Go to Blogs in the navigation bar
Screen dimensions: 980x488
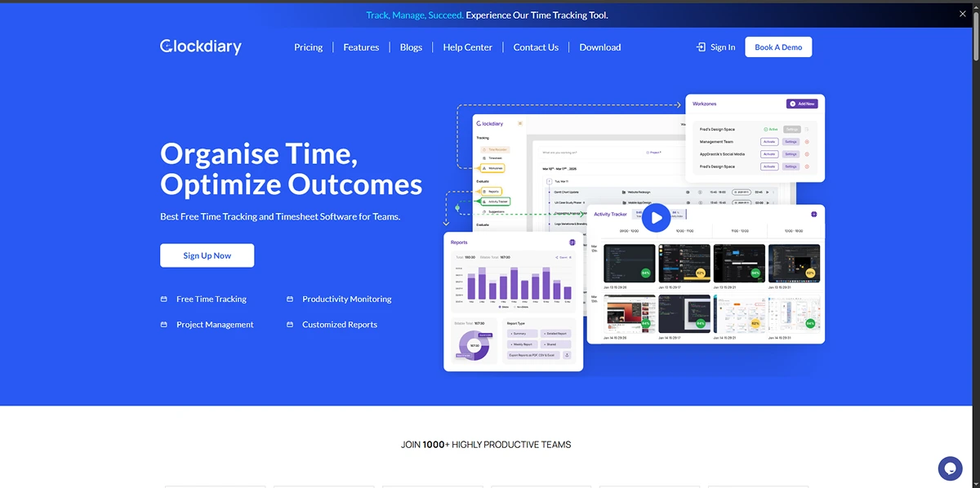click(411, 47)
